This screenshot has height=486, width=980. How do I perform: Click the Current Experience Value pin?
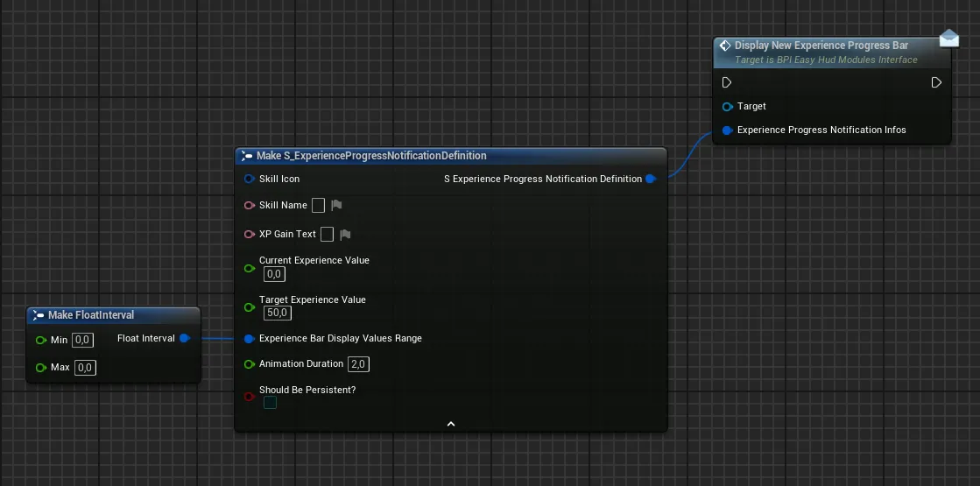tap(250, 269)
